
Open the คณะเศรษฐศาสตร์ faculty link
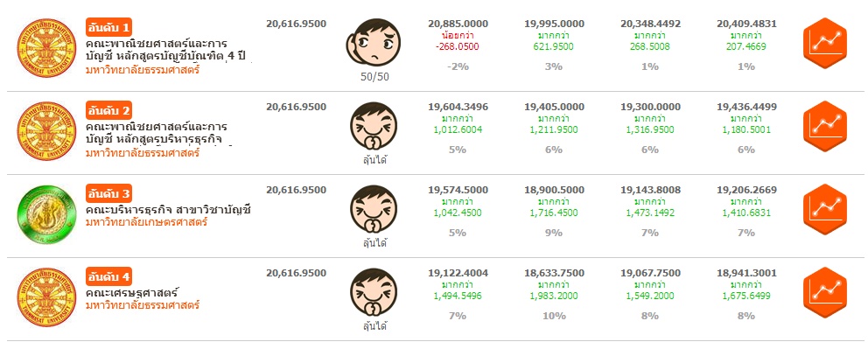click(x=132, y=293)
